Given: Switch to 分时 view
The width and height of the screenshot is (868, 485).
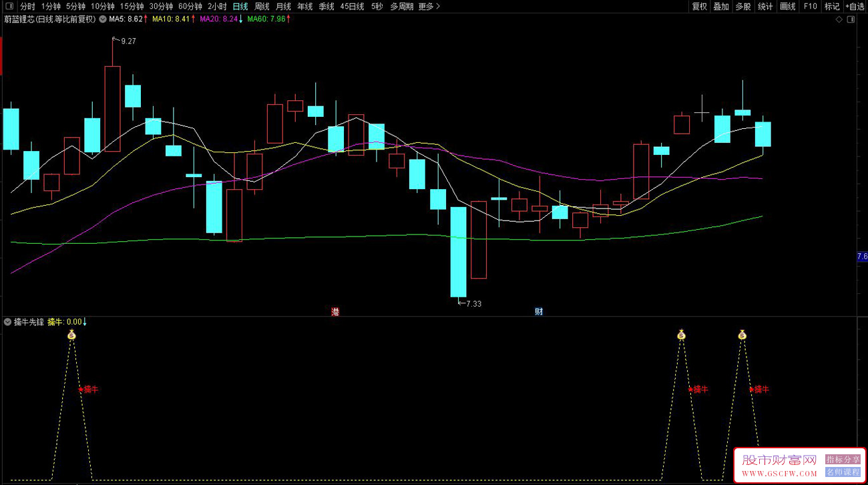Looking at the screenshot, I should [27, 6].
